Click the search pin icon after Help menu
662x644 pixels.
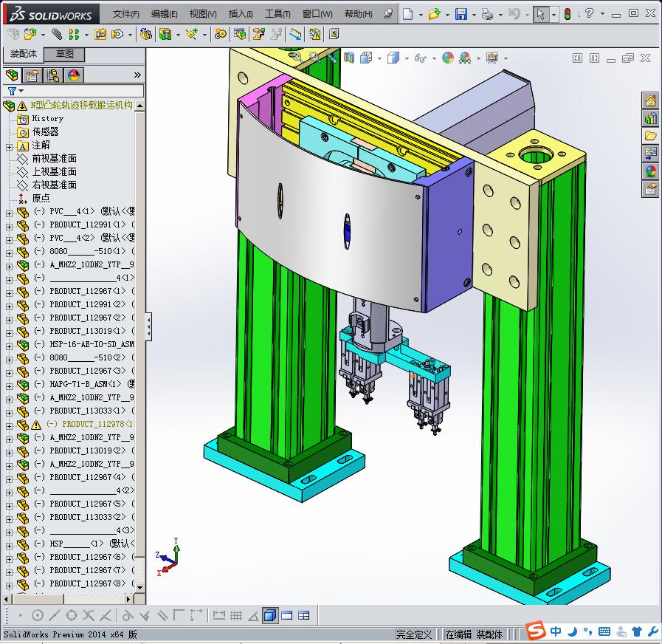(x=388, y=14)
